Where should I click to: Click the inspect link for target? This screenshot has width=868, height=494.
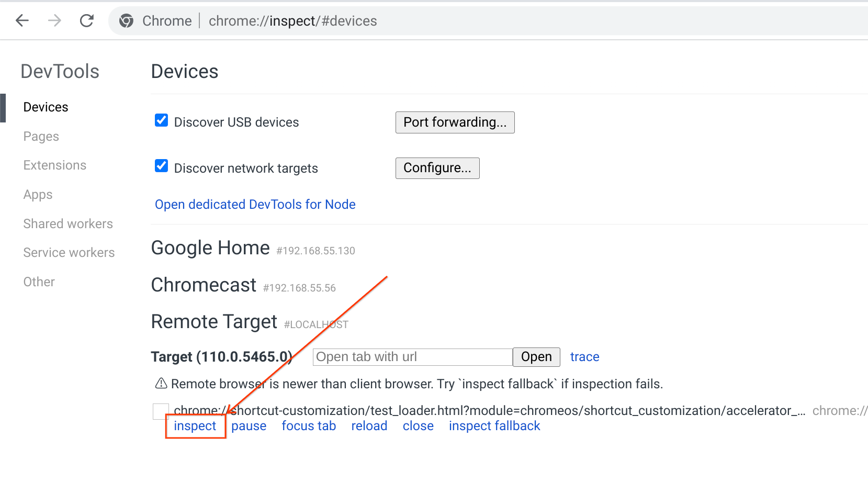tap(195, 426)
